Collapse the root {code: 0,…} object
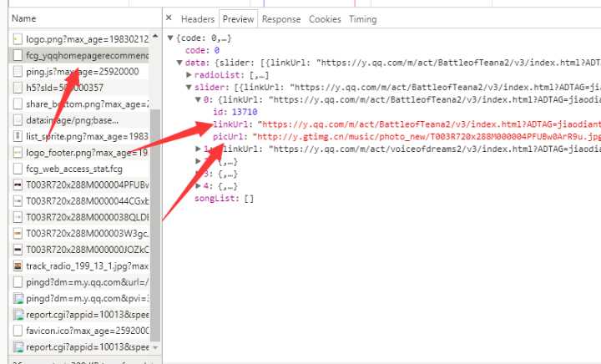The width and height of the screenshot is (601, 364). pos(170,38)
